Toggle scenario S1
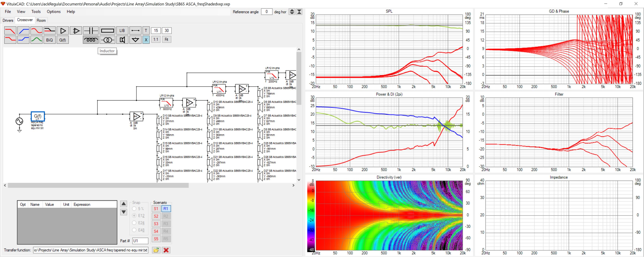The image size is (644, 257). click(x=156, y=209)
